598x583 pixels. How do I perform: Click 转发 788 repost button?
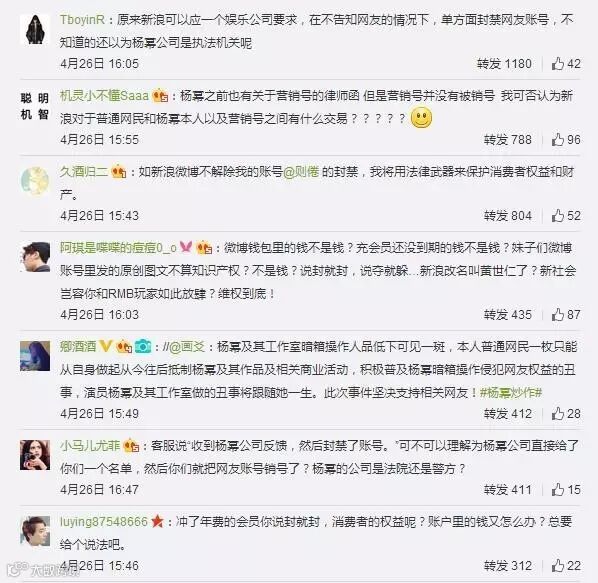point(508,140)
